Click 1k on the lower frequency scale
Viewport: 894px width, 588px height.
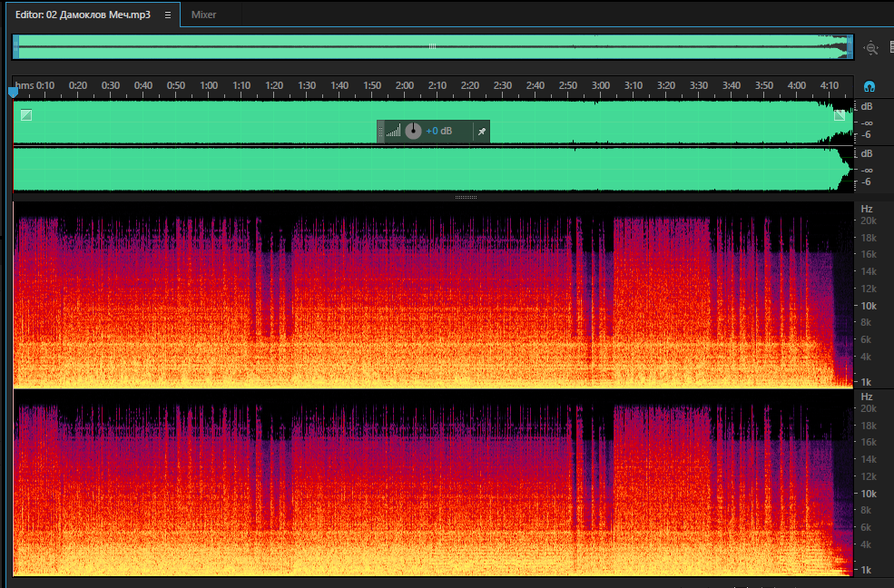coord(866,570)
